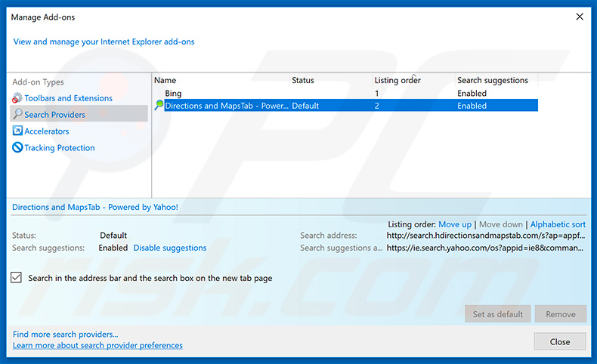Screen dimensions: 597x364
Task: Open Learn more about search provider preferences
Action: [x=97, y=345]
